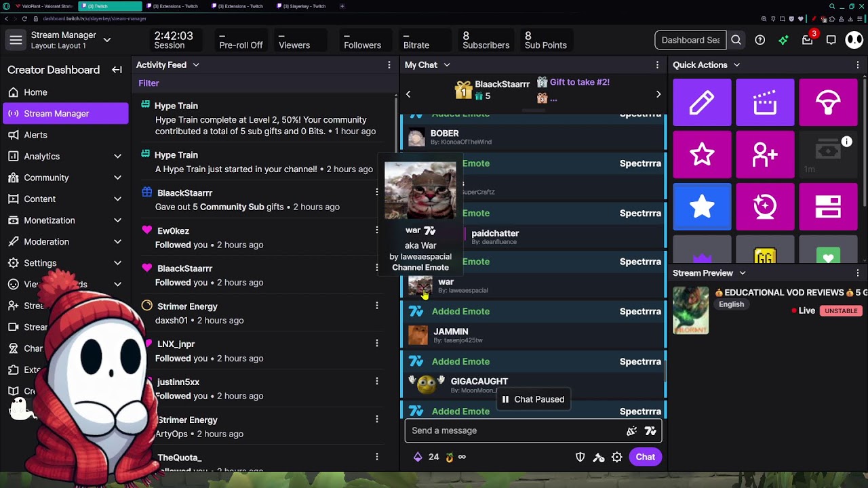The image size is (868, 488).
Task: Click the Edit Stream Info pencil action
Action: pos(702,102)
